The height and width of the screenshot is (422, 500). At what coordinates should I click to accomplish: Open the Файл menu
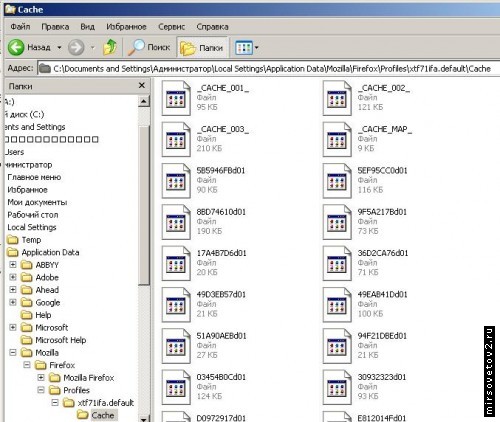tap(20, 27)
